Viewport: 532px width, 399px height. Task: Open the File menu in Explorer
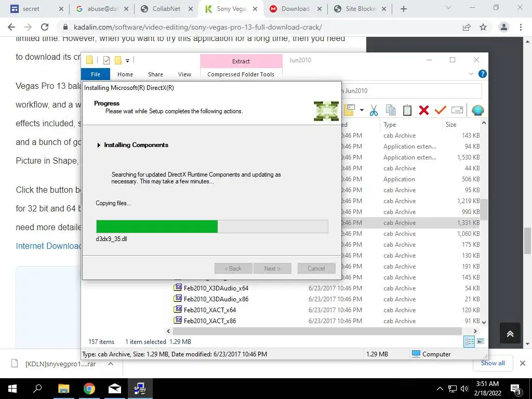[x=96, y=74]
